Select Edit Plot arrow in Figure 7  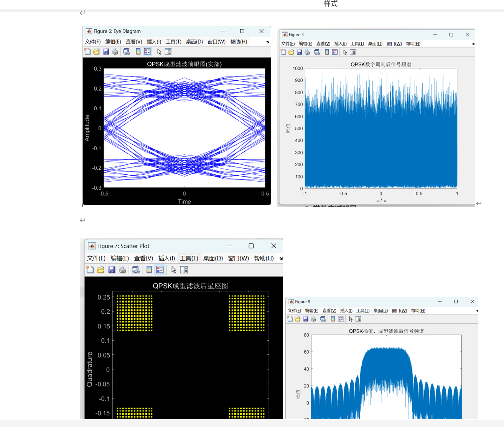pyautogui.click(x=174, y=270)
